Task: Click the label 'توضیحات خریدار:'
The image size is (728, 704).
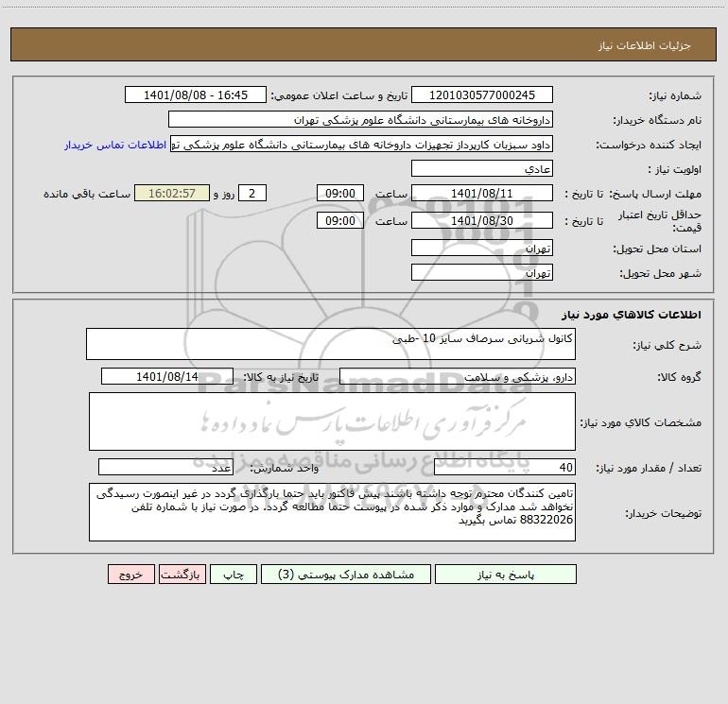Action: [x=664, y=513]
